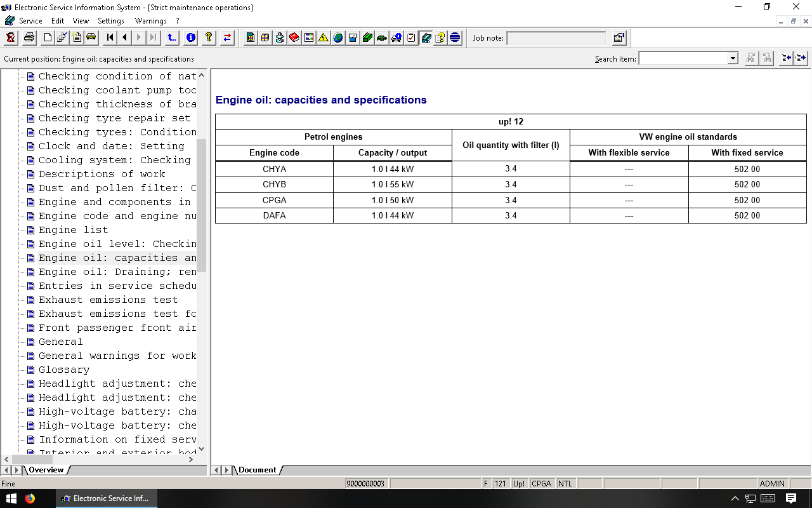Viewport: 812px width, 508px height.
Task: Open 'Exhaust emissions test' tree entry
Action: point(108,300)
